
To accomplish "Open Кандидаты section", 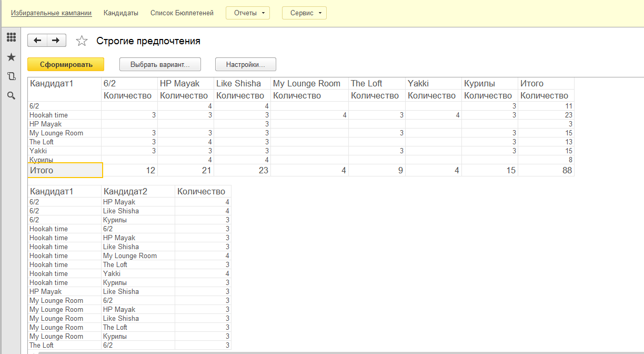I will 121,13.
